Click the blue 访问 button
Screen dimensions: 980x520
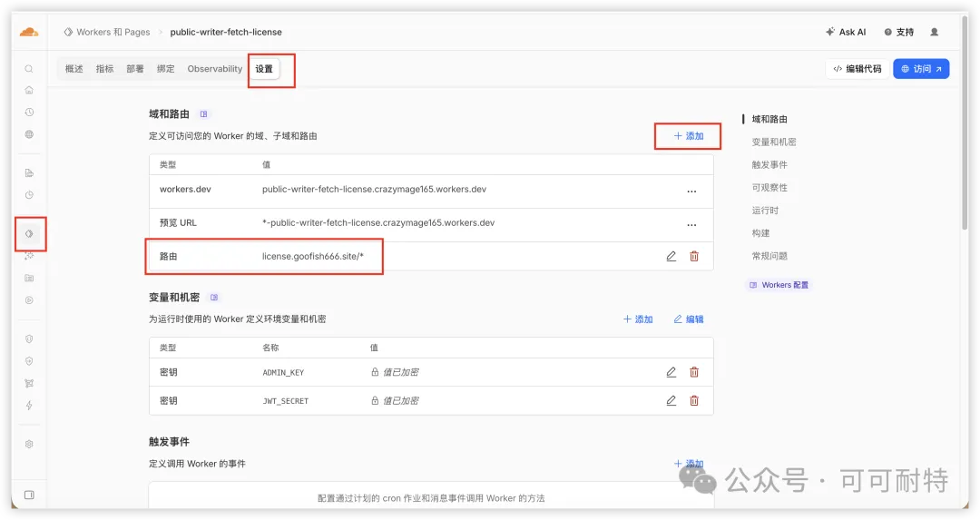tap(921, 69)
